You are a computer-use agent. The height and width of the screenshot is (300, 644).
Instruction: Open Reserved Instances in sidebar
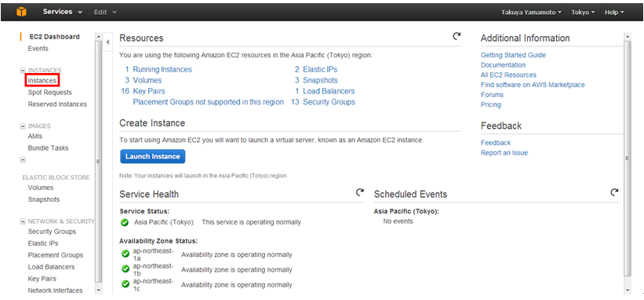click(57, 104)
